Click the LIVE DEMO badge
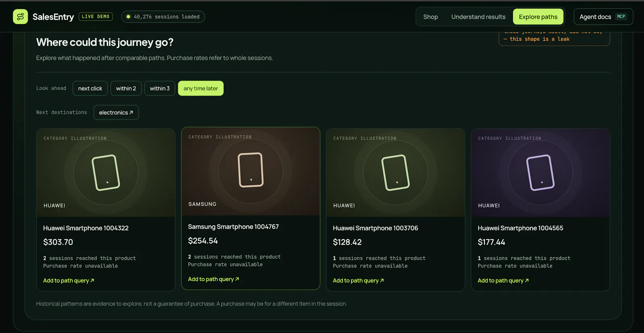The image size is (644, 333). click(95, 16)
